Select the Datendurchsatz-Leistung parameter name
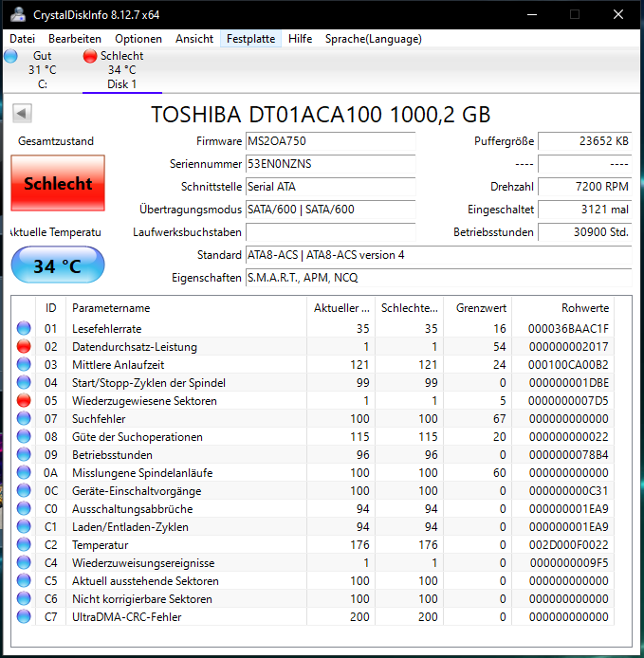The height and width of the screenshot is (658, 644). coord(135,347)
